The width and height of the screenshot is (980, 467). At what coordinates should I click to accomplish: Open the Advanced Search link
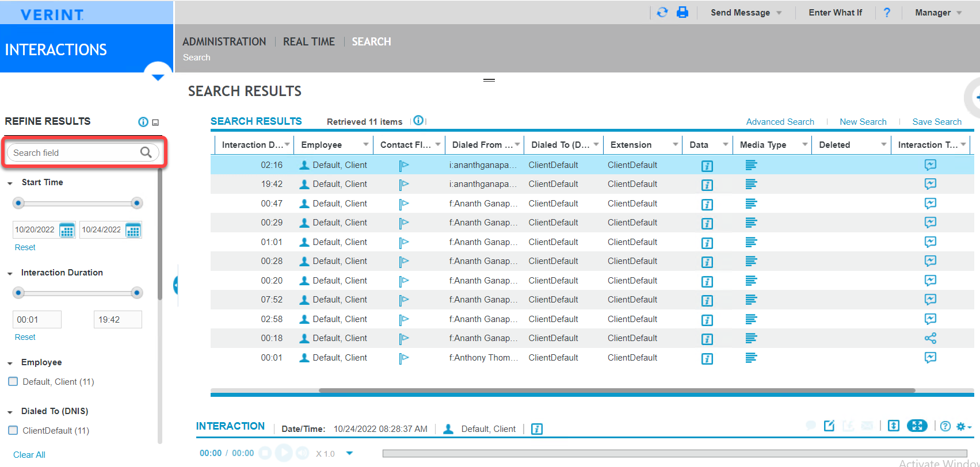click(x=780, y=122)
